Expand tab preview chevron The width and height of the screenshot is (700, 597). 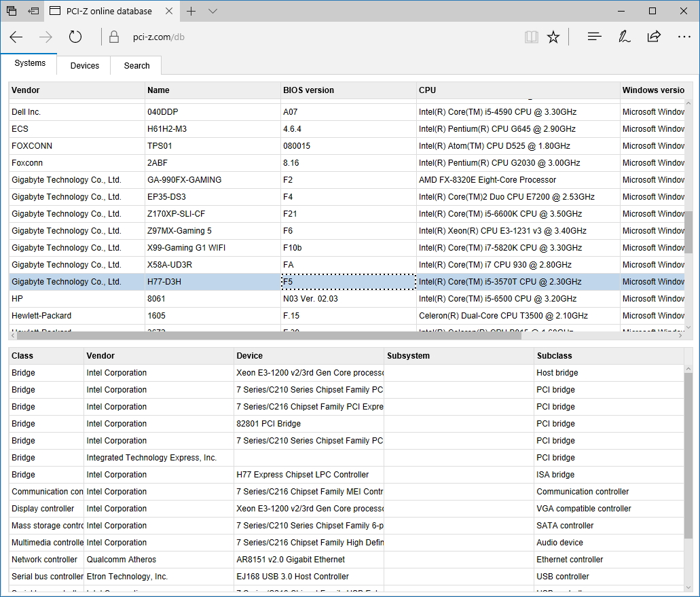pos(213,11)
